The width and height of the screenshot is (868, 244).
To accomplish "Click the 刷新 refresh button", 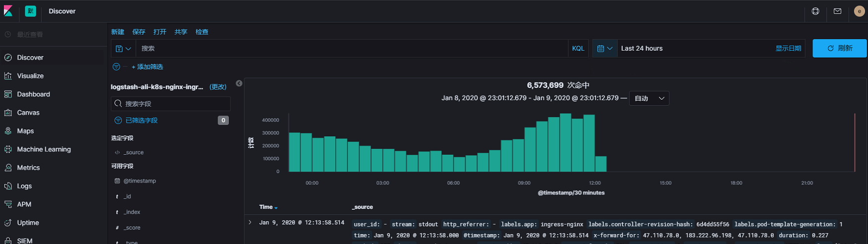I will coord(839,49).
